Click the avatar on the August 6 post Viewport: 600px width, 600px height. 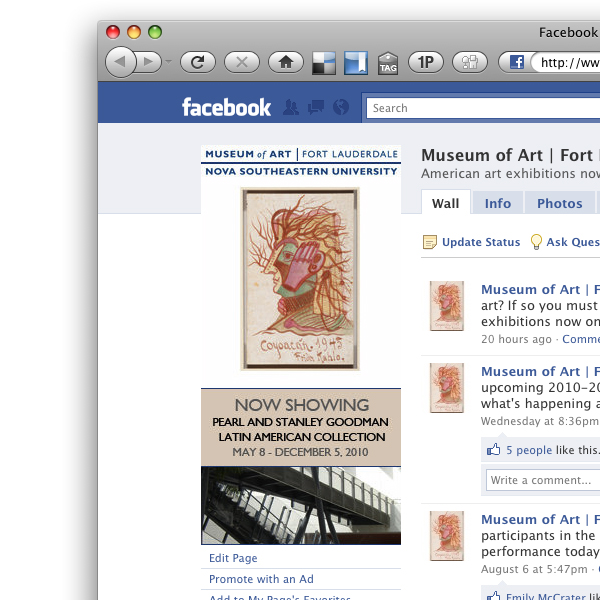tap(447, 536)
